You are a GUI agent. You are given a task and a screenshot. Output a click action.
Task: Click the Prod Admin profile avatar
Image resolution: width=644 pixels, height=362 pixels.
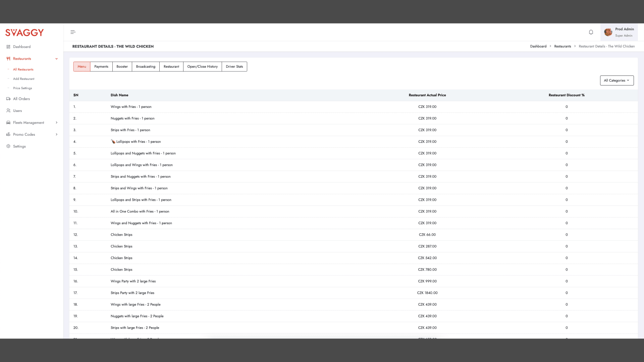coord(608,32)
